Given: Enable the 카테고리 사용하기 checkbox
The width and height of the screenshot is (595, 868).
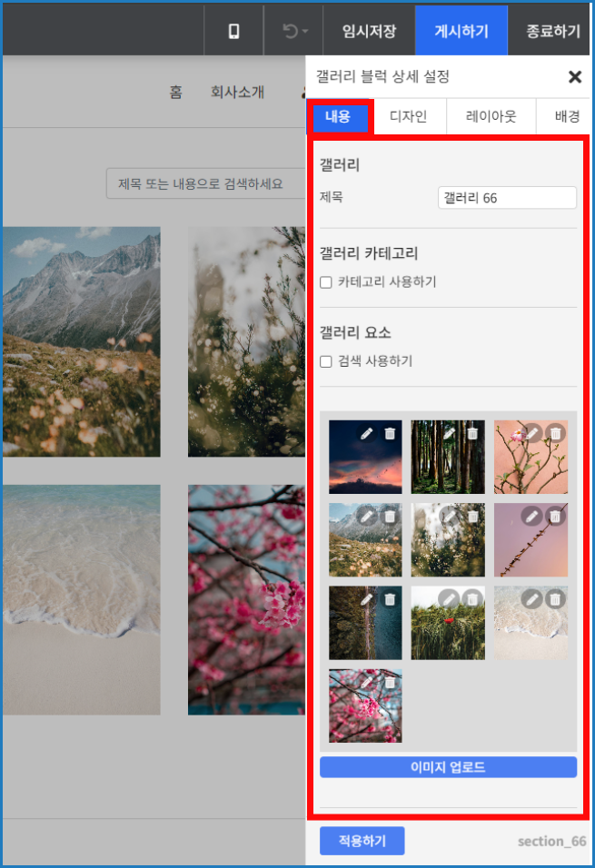Looking at the screenshot, I should click(326, 282).
